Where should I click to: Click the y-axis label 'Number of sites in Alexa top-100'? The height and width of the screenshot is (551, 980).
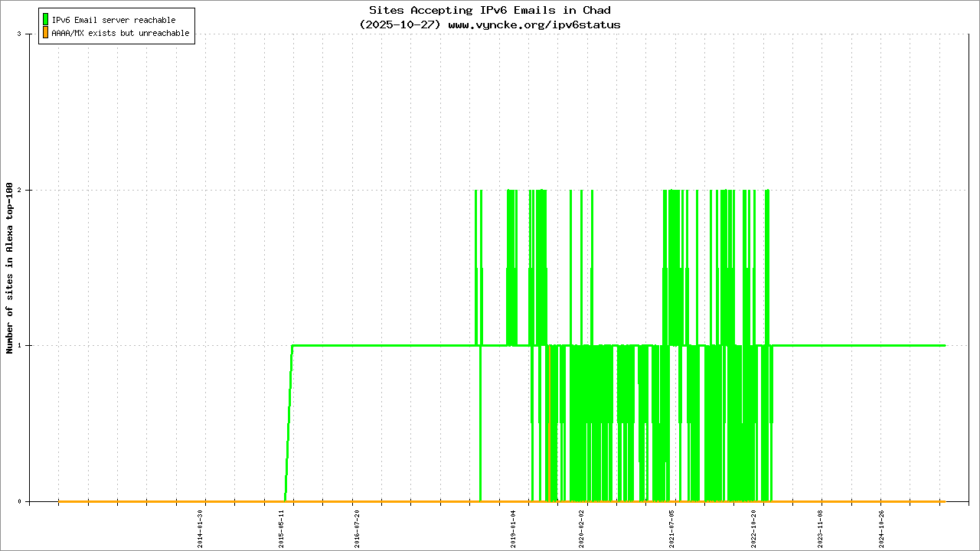click(x=10, y=268)
